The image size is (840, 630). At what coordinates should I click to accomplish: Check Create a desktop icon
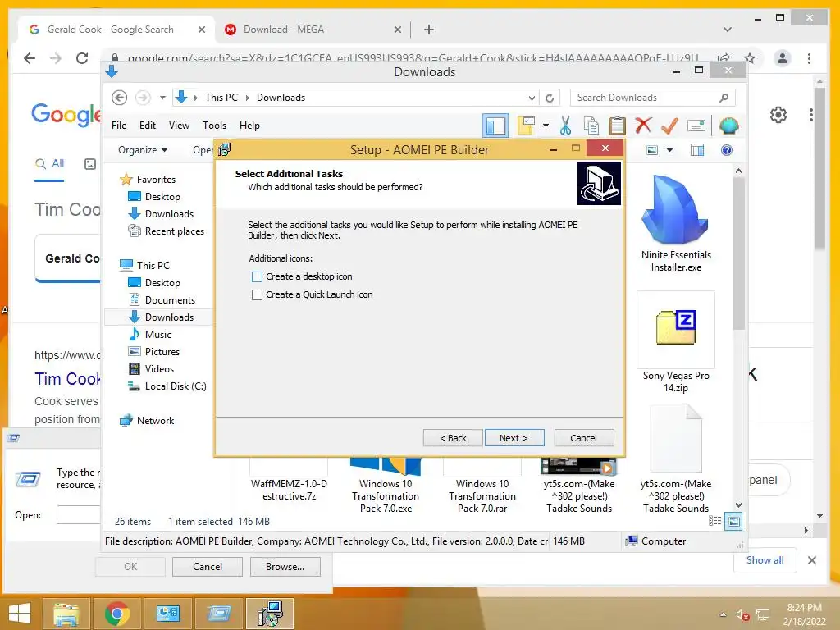[257, 276]
